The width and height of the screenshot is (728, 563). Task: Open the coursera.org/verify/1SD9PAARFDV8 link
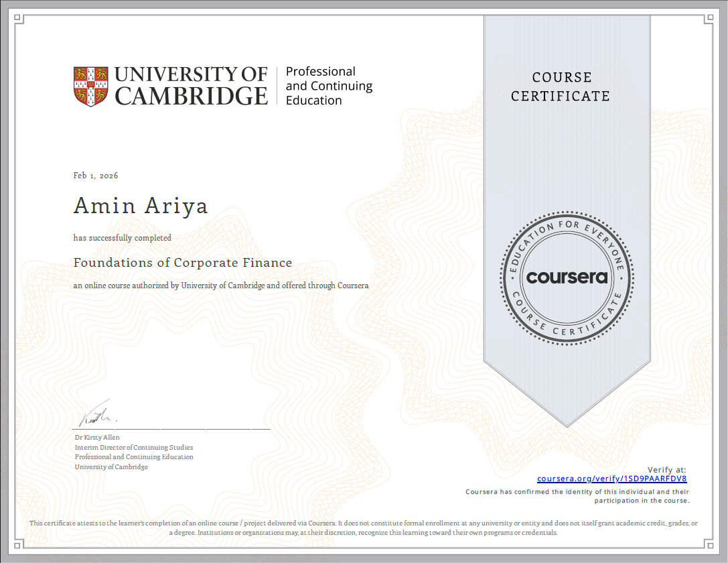click(x=612, y=479)
